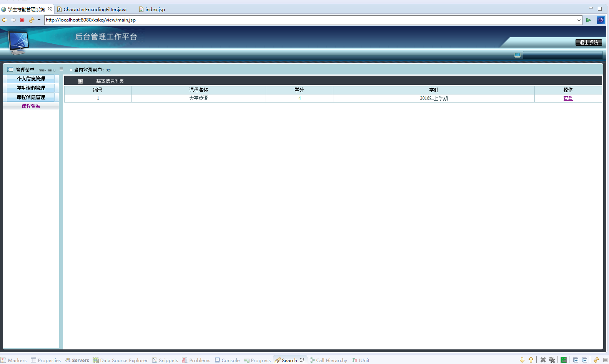Go forward using the browser forward arrow

coord(13,20)
